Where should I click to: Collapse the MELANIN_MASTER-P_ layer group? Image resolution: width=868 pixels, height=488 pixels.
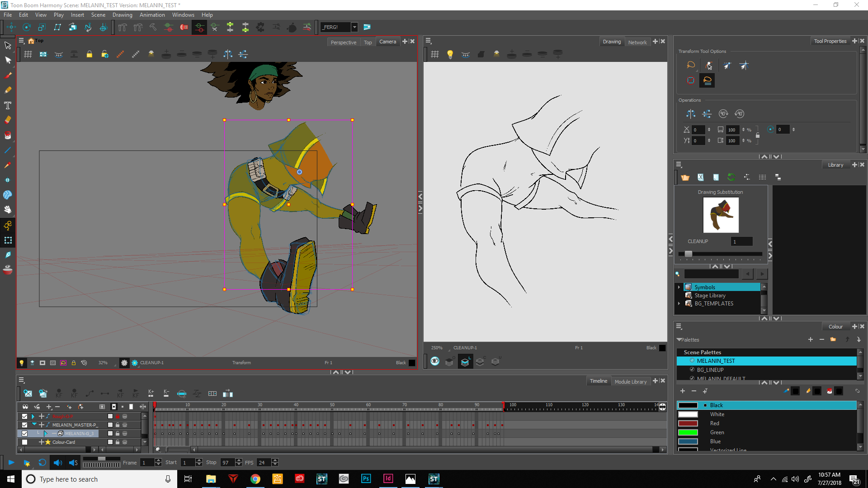(x=34, y=425)
